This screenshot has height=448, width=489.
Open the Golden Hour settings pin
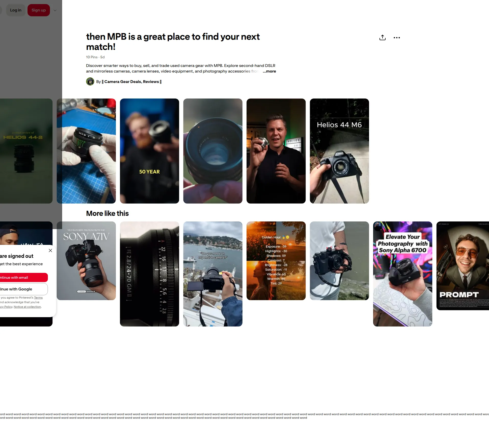(276, 261)
